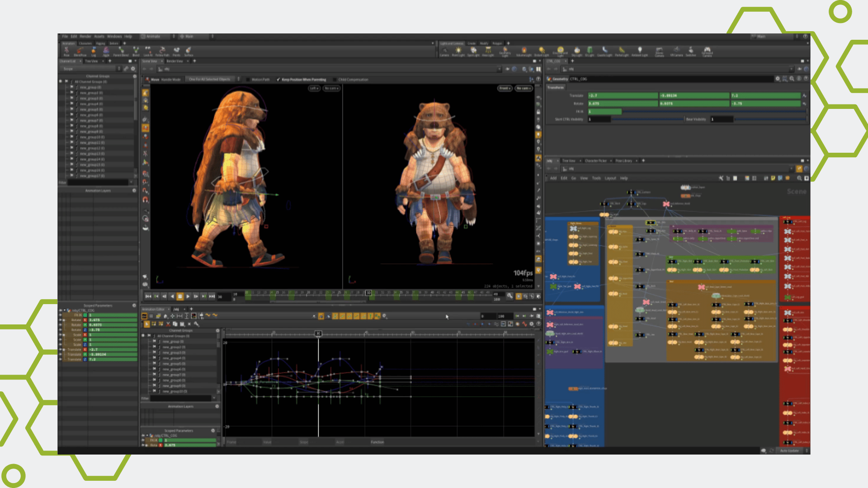Screen dimensions: 868x488
Task: Select the Surface constraint shelf tool
Action: [x=189, y=51]
